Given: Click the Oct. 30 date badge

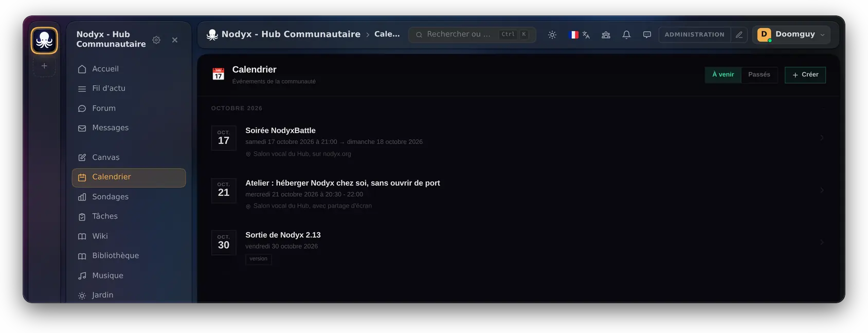Looking at the screenshot, I should click(224, 243).
